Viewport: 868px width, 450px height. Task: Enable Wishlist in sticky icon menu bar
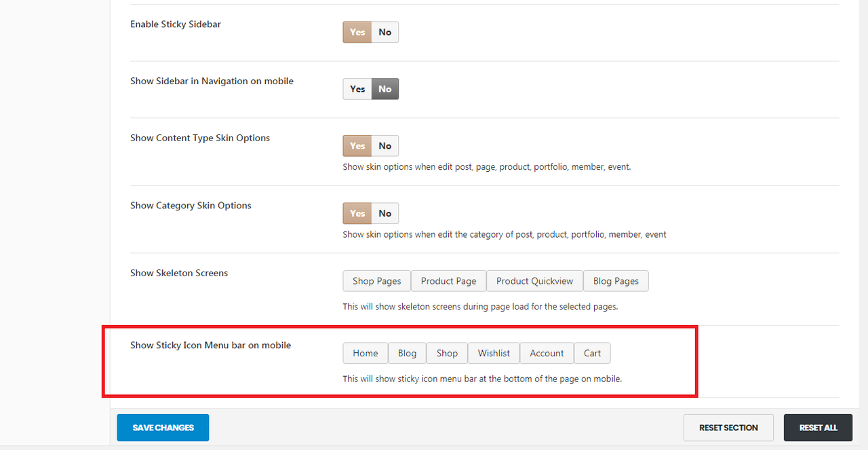[494, 353]
